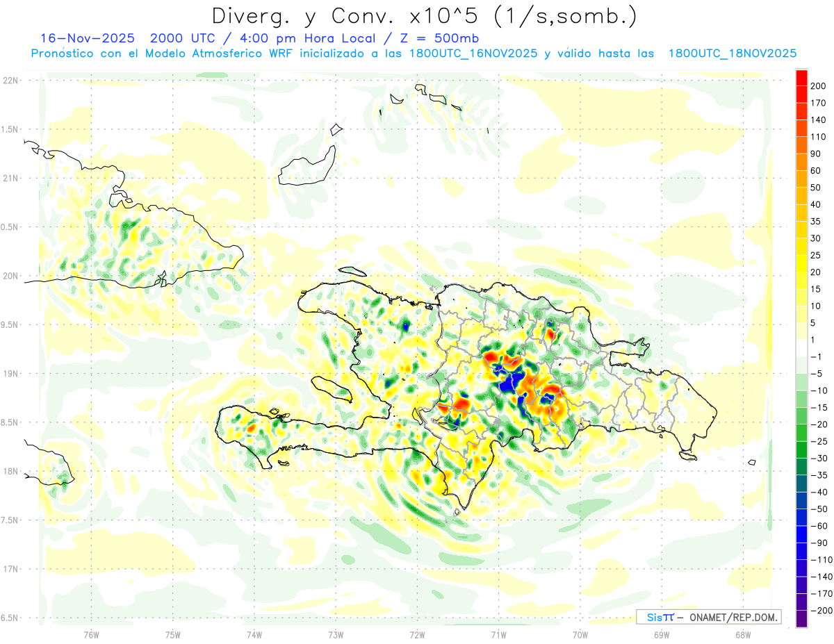Click the positive "140" color scale label

point(818,120)
